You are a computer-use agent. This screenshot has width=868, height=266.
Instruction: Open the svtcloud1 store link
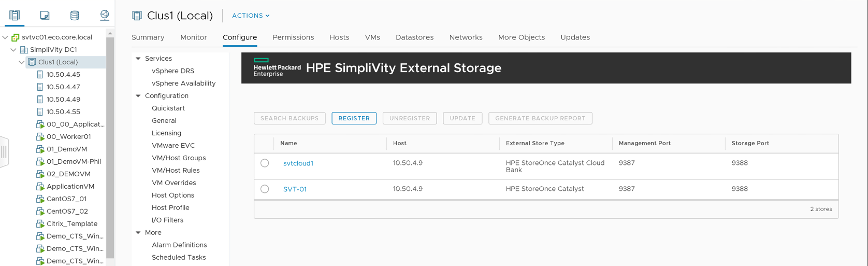pos(298,163)
